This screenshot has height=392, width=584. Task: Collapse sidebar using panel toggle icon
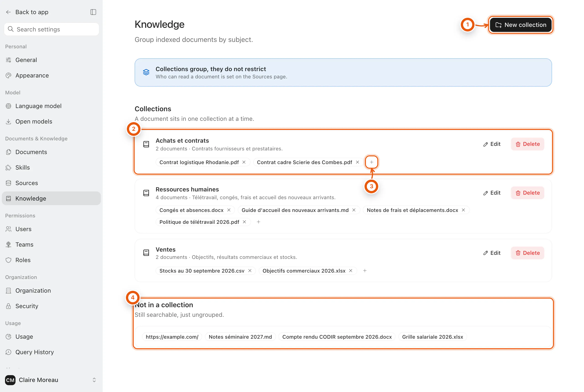[93, 12]
